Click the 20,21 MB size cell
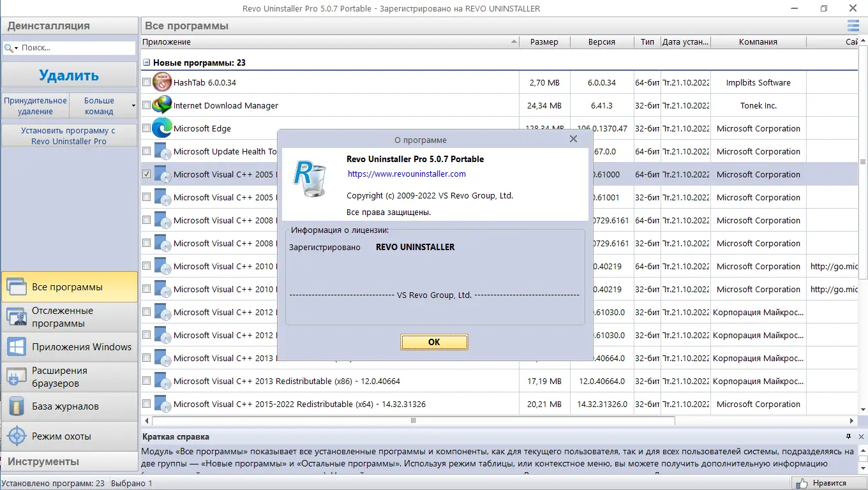The height and width of the screenshot is (490, 868). [544, 404]
